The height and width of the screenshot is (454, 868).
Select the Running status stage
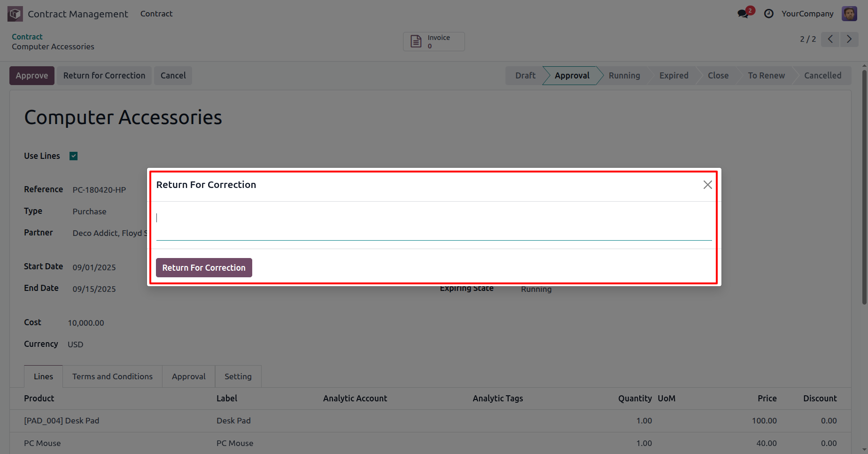tap(624, 76)
